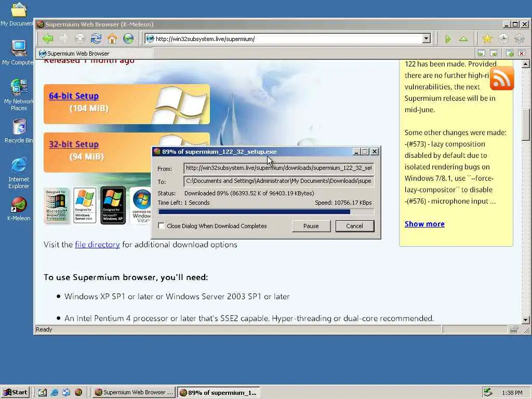
Task: Open the My Network Places desktop icon
Action: coord(18,95)
